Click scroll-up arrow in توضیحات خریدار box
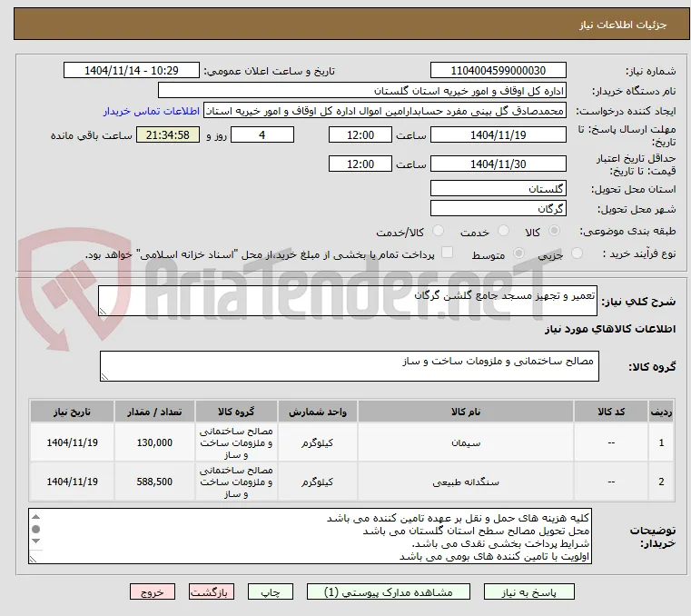The image size is (691, 616). (x=36, y=517)
